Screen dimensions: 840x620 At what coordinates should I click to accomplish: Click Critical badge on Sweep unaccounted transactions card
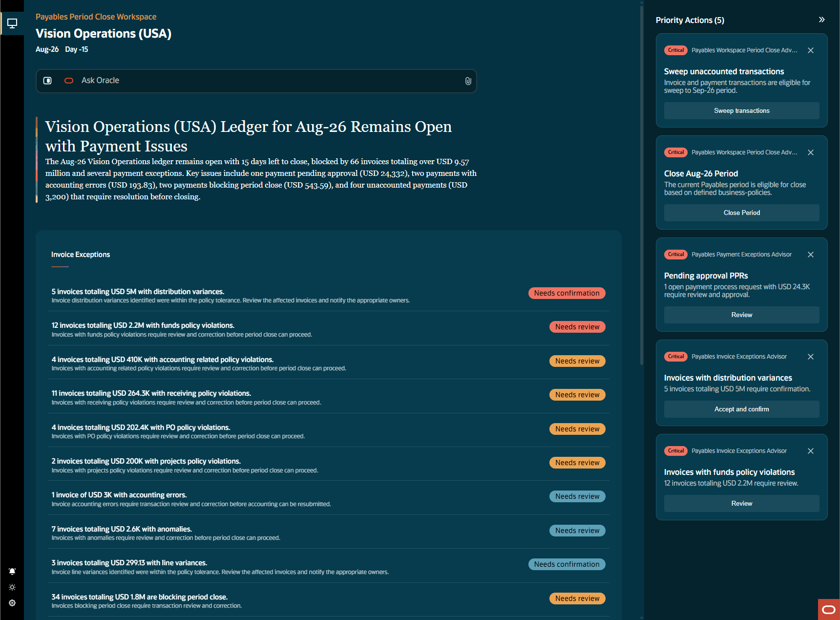[x=676, y=50]
